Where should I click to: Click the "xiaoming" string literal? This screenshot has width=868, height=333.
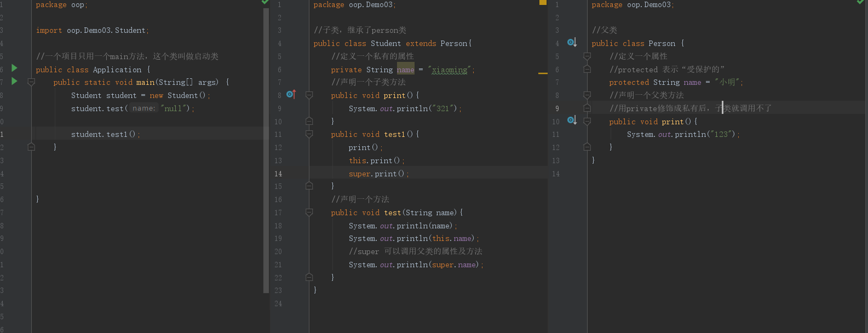[x=450, y=70]
